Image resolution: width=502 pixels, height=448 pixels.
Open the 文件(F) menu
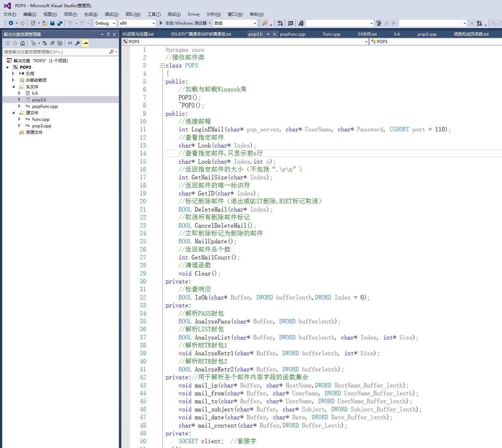[x=10, y=14]
